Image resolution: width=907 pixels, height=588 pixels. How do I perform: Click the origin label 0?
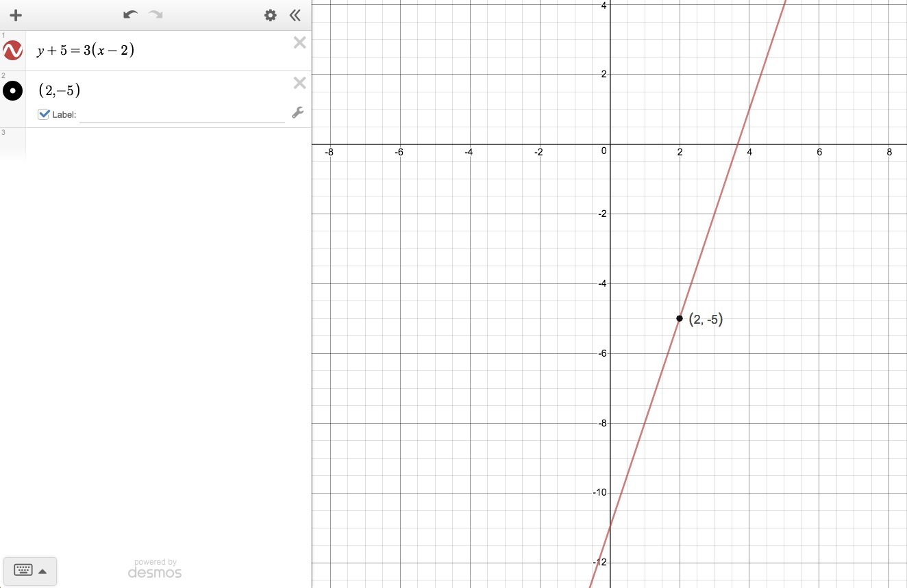click(604, 151)
